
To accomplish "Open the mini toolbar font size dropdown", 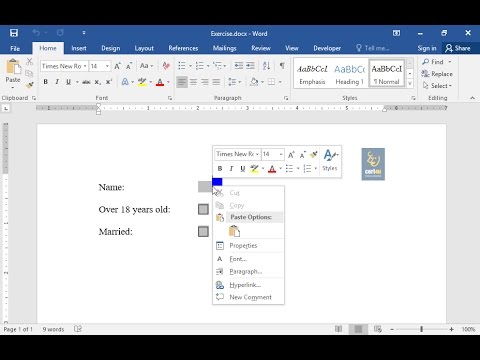I will click(281, 154).
